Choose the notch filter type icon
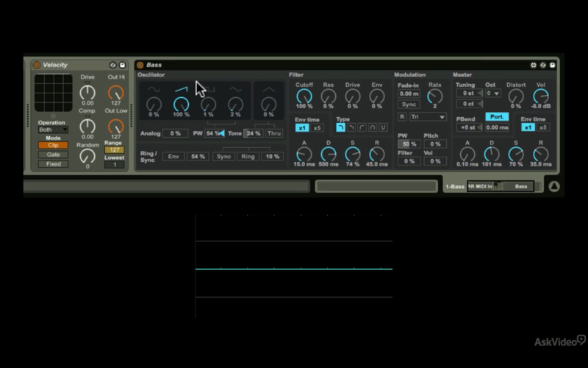 383,127
